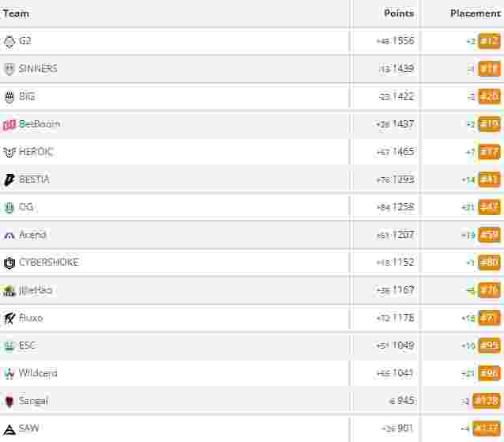Click the BESTIA team logo icon
The height and width of the screenshot is (442, 504).
9,179
